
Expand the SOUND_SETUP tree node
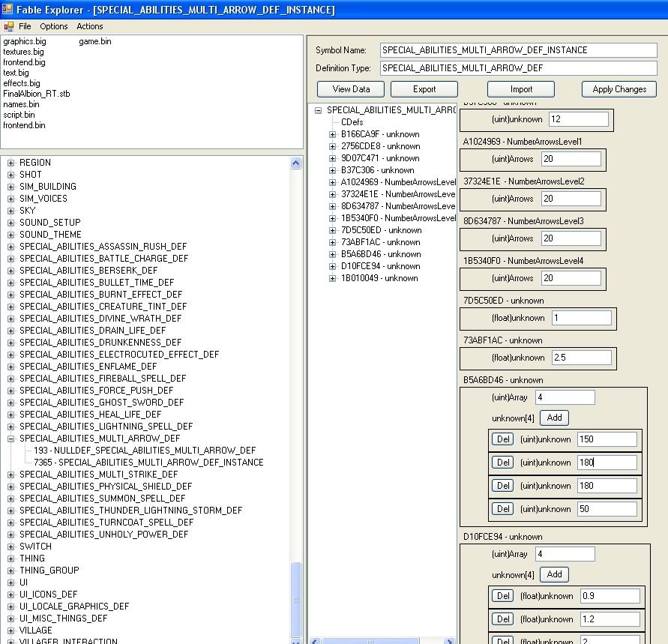pyautogui.click(x=11, y=223)
